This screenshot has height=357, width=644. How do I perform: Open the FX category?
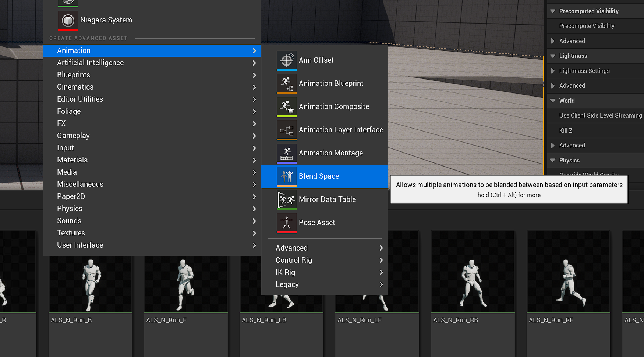152,123
